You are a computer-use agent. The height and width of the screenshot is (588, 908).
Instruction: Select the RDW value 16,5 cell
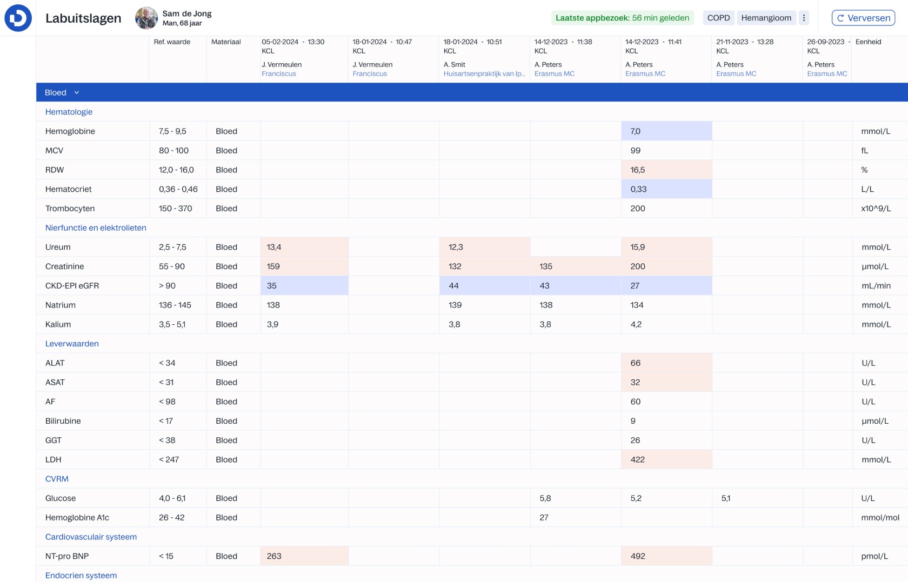tap(666, 170)
